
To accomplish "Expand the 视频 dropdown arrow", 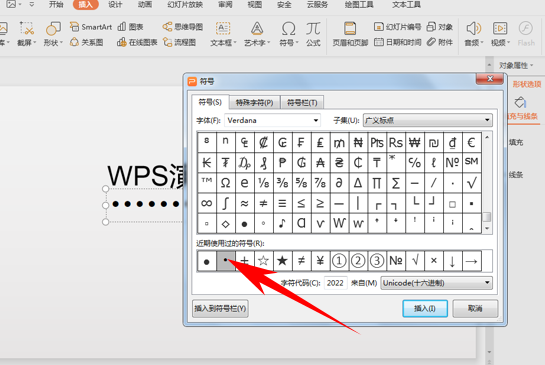I will coord(509,43).
